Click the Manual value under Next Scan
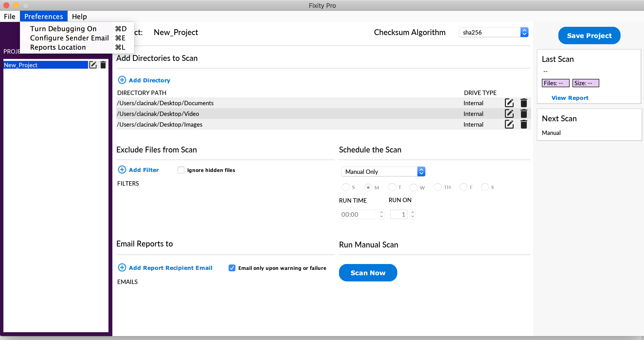Viewport: 644px width, 340px height. (551, 133)
